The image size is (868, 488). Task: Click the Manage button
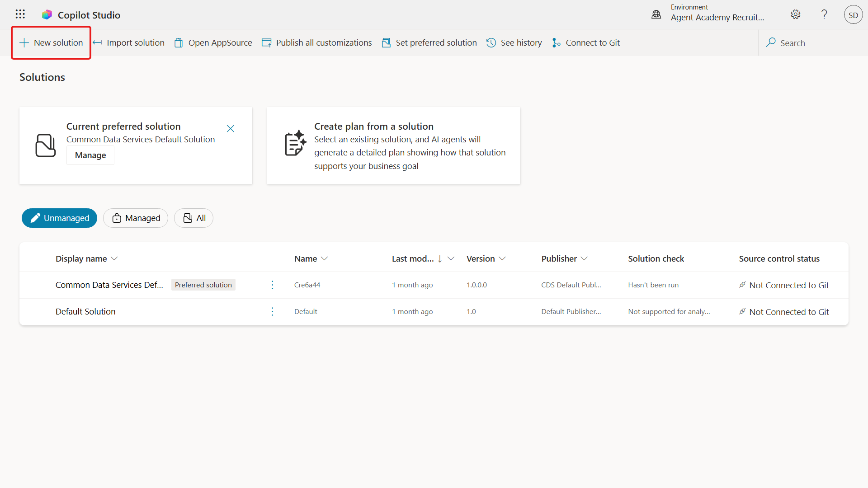90,155
